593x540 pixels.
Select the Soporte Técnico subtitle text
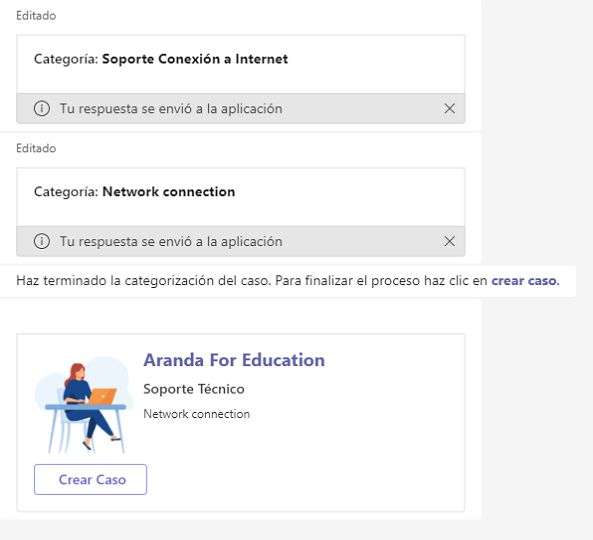[194, 389]
